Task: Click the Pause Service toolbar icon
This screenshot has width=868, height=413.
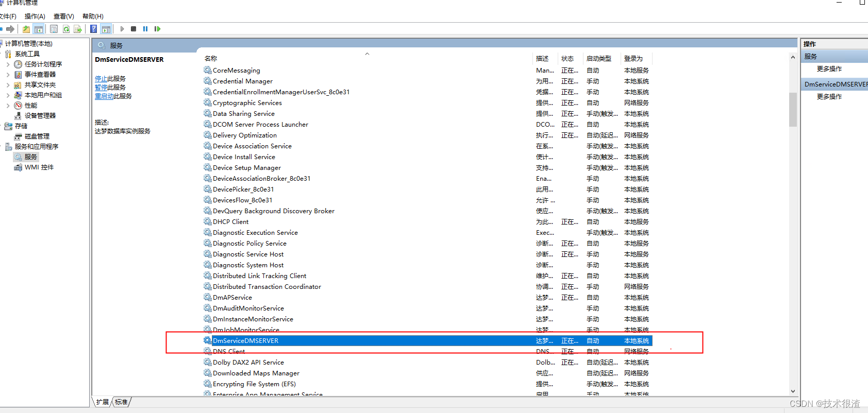Action: (x=145, y=29)
